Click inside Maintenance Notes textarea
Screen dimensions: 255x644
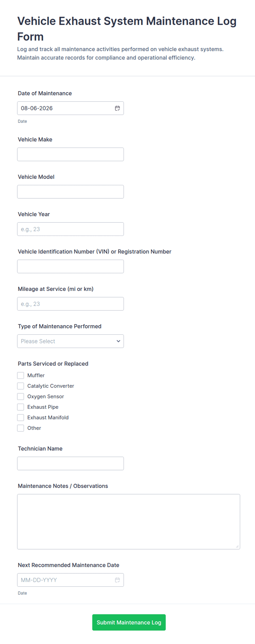129,522
